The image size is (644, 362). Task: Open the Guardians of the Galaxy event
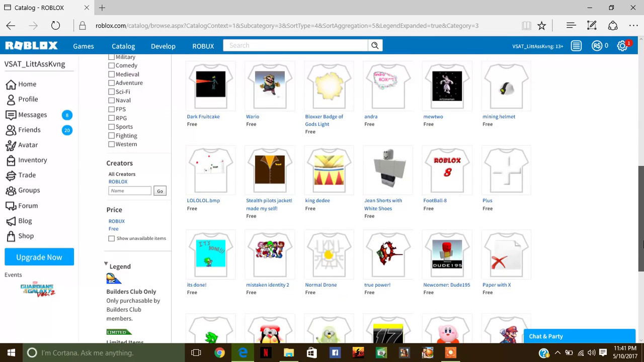(38, 289)
